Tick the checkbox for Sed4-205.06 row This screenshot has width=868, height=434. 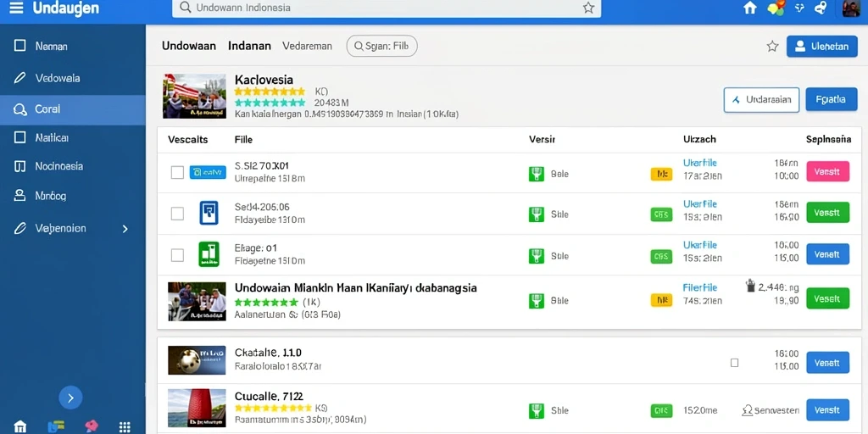[177, 214]
